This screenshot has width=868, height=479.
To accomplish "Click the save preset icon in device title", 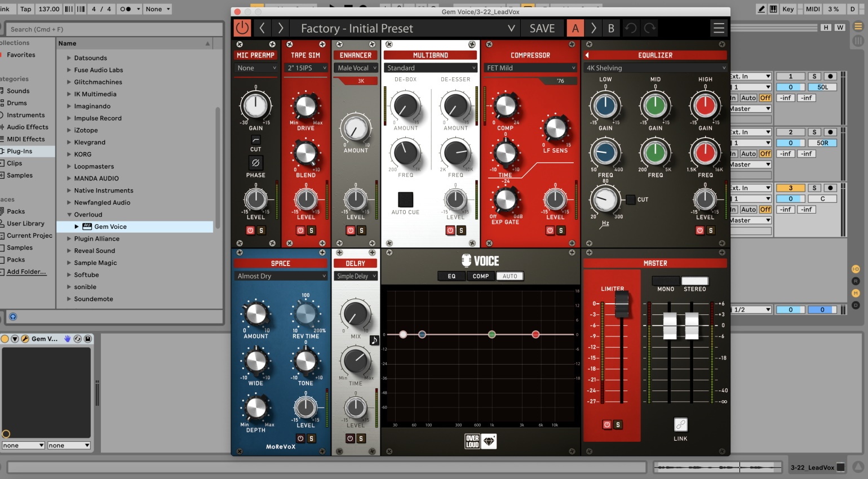I will [x=88, y=339].
